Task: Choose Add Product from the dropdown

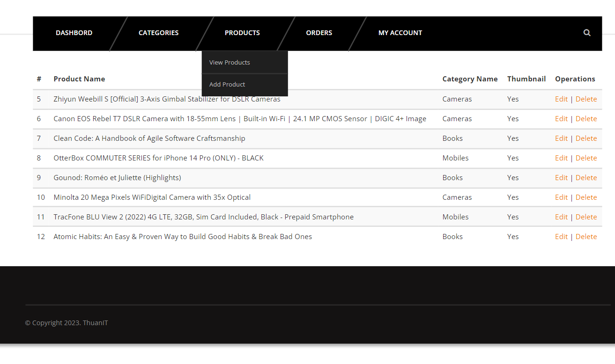Action: pos(227,84)
